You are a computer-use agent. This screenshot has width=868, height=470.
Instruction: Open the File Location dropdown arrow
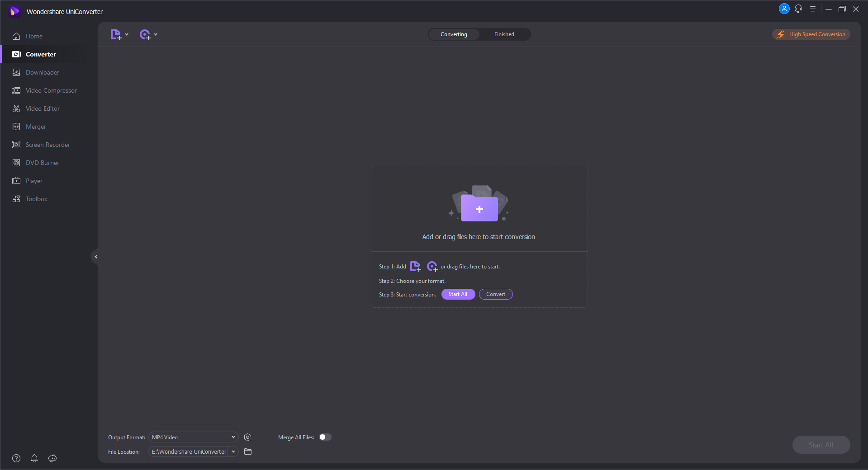tap(233, 451)
